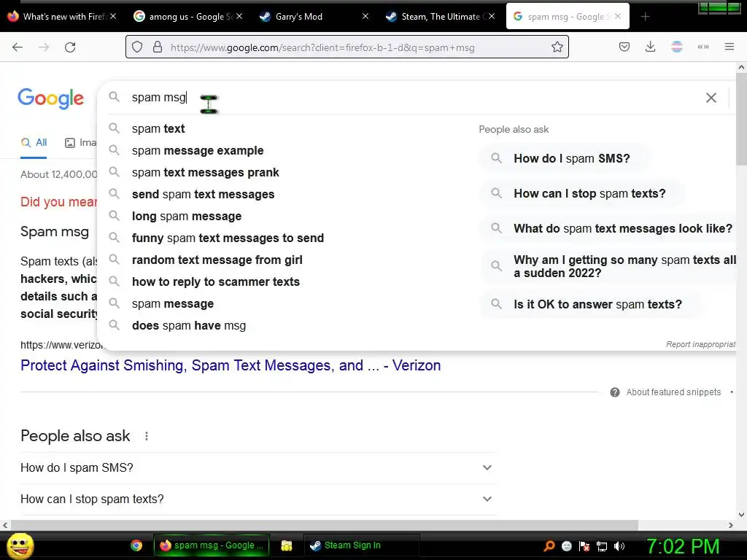This screenshot has width=747, height=560.
Task: Open site security padlock info
Action: pyautogui.click(x=158, y=47)
